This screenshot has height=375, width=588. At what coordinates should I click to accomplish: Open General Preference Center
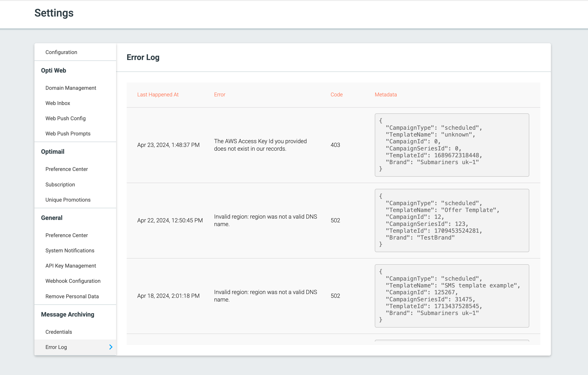[66, 235]
